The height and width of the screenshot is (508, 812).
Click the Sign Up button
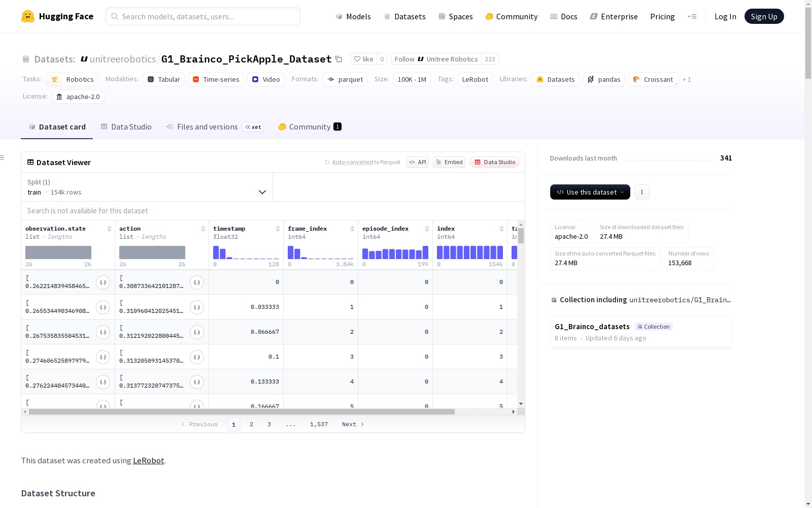(x=764, y=16)
